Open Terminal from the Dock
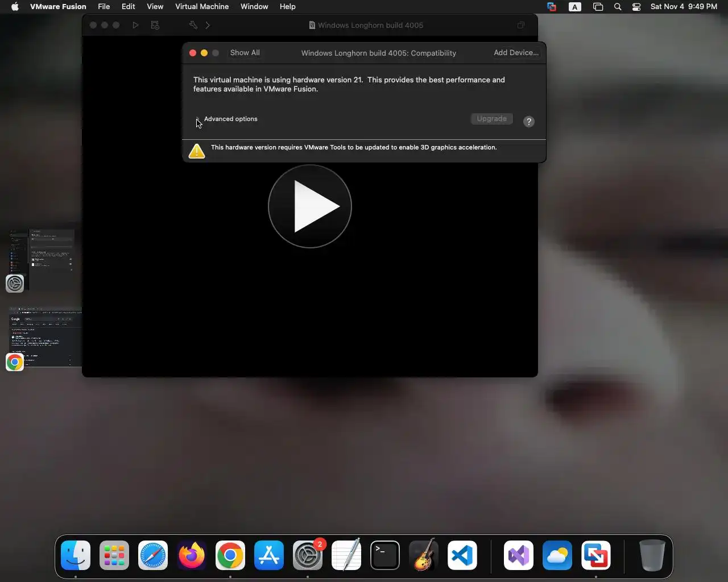 pos(385,555)
